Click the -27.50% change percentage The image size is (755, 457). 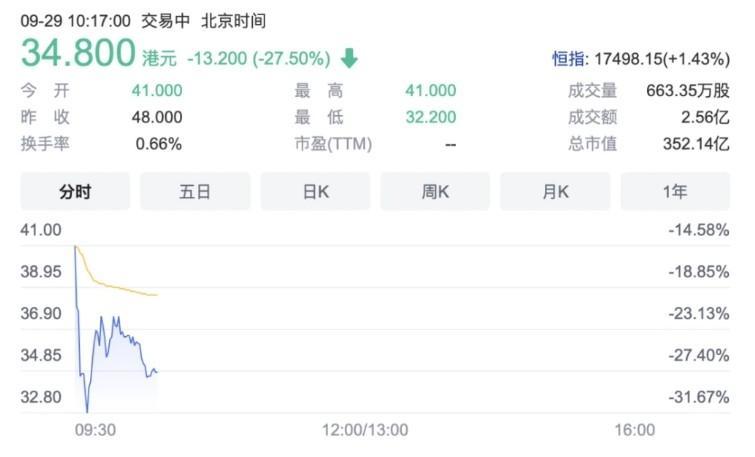coord(293,59)
